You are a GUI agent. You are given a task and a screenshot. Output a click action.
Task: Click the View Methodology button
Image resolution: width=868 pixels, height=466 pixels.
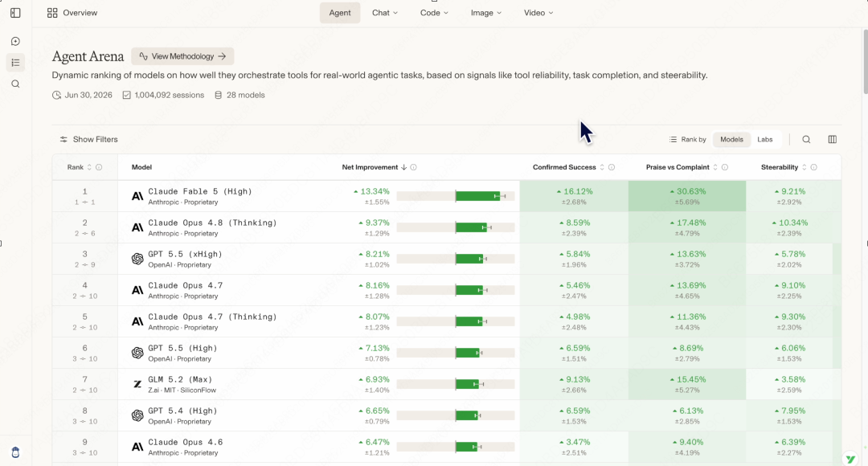(182, 56)
